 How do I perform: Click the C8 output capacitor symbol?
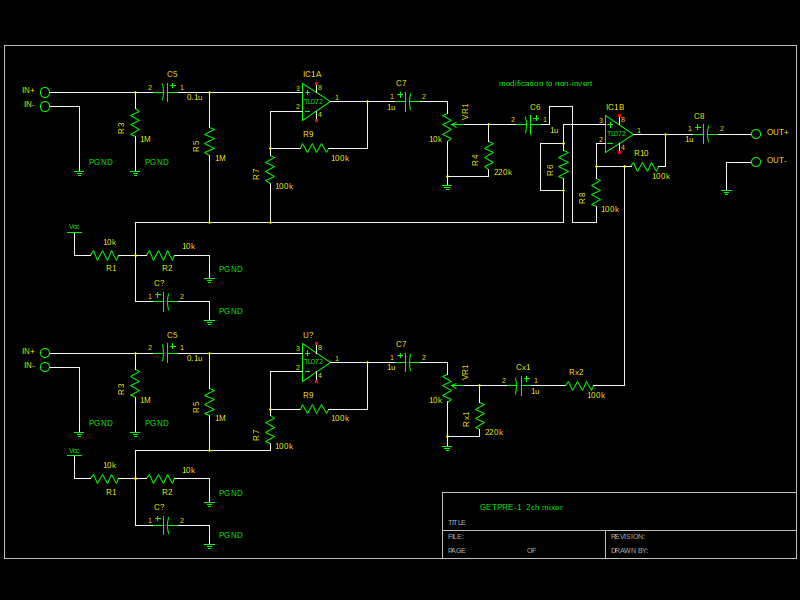pos(706,134)
